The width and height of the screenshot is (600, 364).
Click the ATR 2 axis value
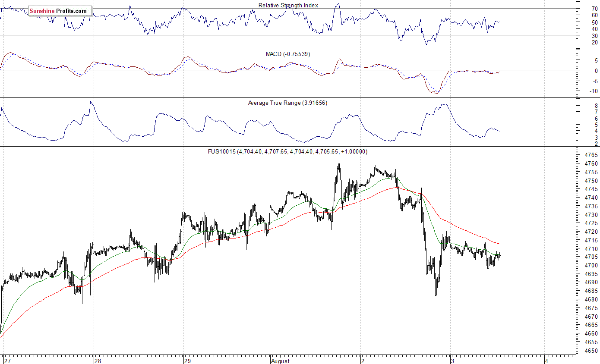pos(596,144)
